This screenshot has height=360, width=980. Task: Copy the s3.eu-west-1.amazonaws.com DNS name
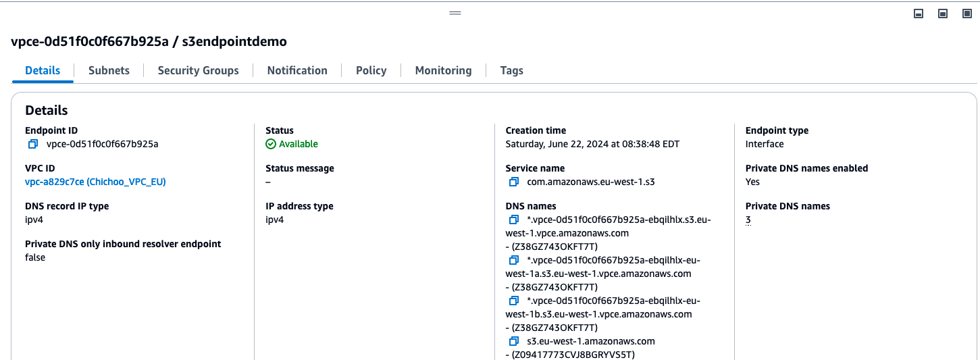514,341
